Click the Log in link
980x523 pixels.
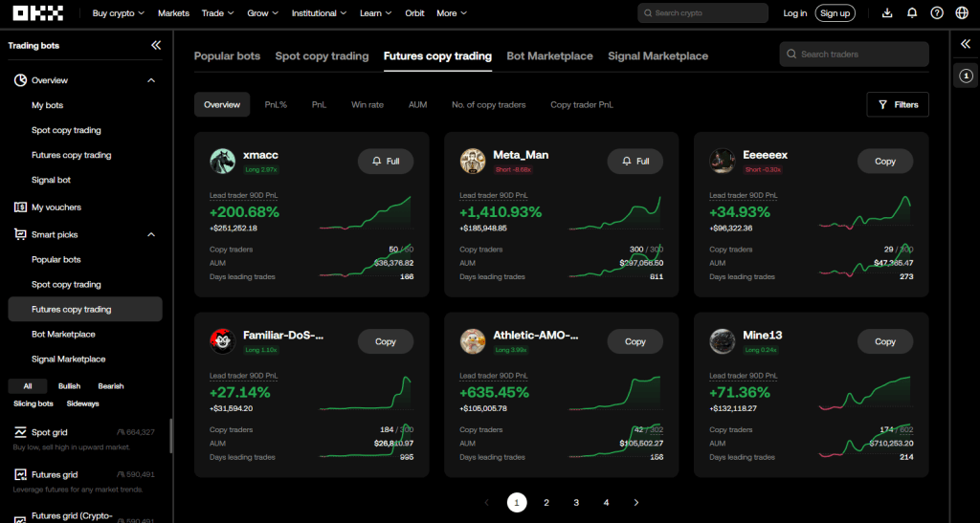795,13
